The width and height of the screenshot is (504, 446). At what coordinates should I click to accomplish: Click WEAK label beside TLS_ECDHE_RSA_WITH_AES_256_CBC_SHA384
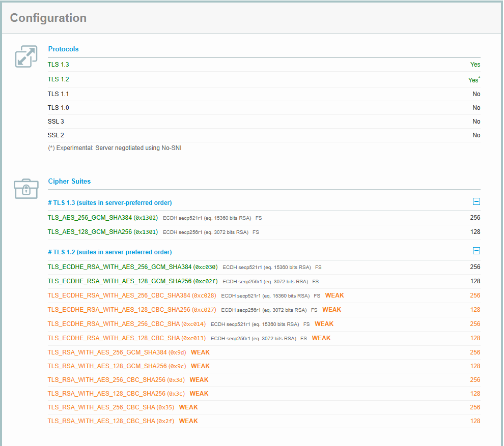click(x=334, y=295)
